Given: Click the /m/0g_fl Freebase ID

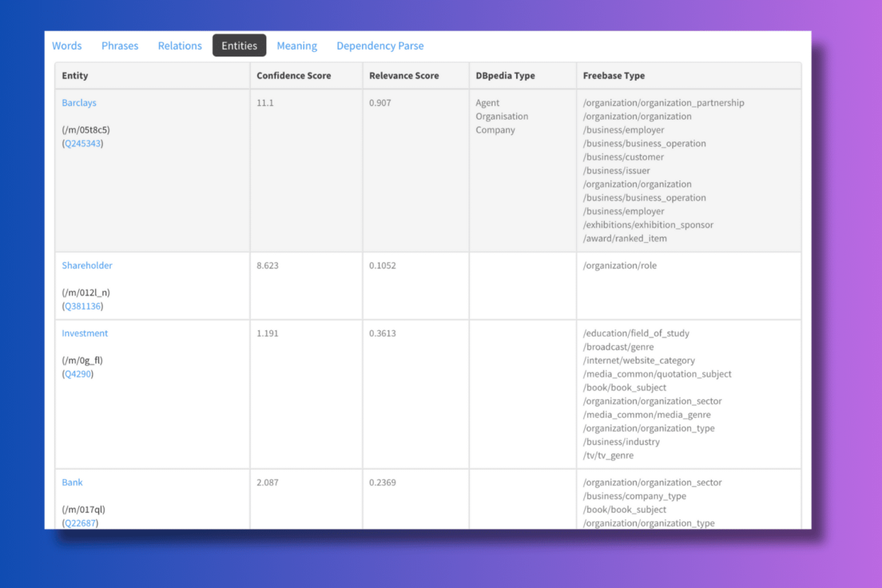Looking at the screenshot, I should [x=82, y=360].
